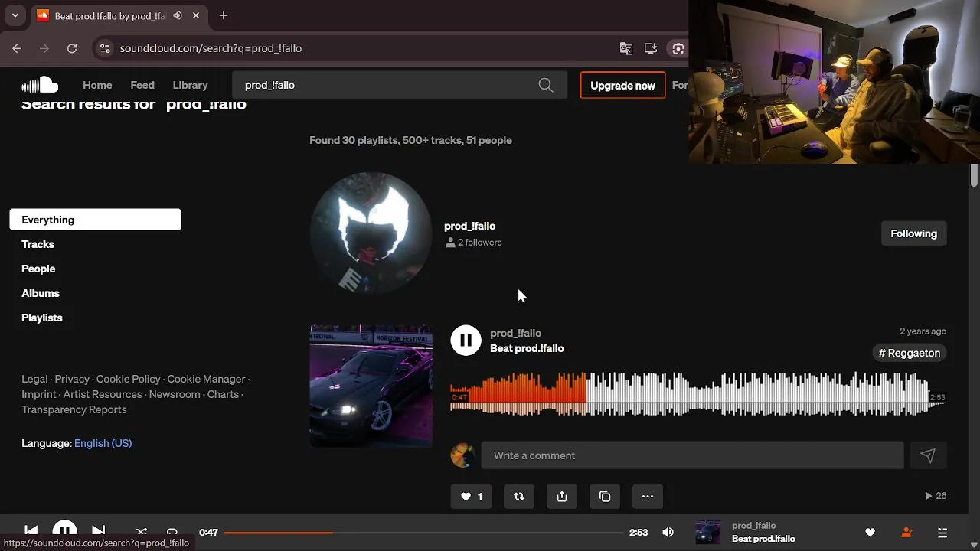Filter results by Playlists
This screenshot has height=551, width=980.
click(x=42, y=318)
